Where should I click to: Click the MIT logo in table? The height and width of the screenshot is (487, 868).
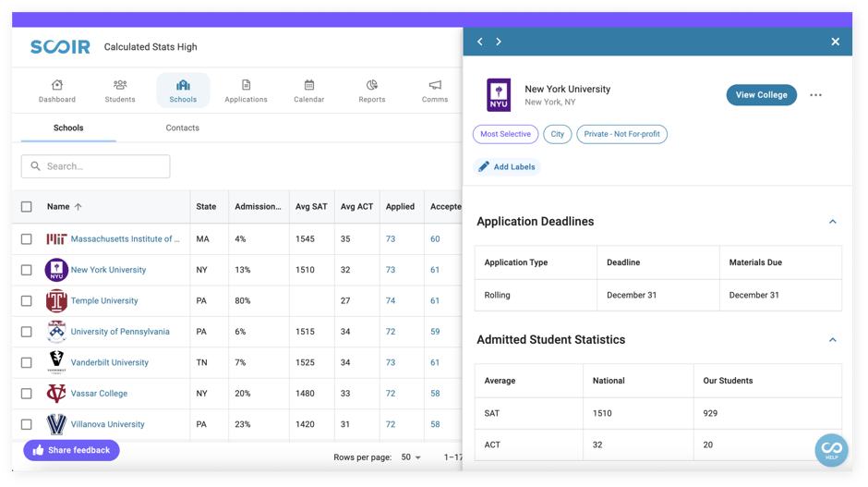56,238
